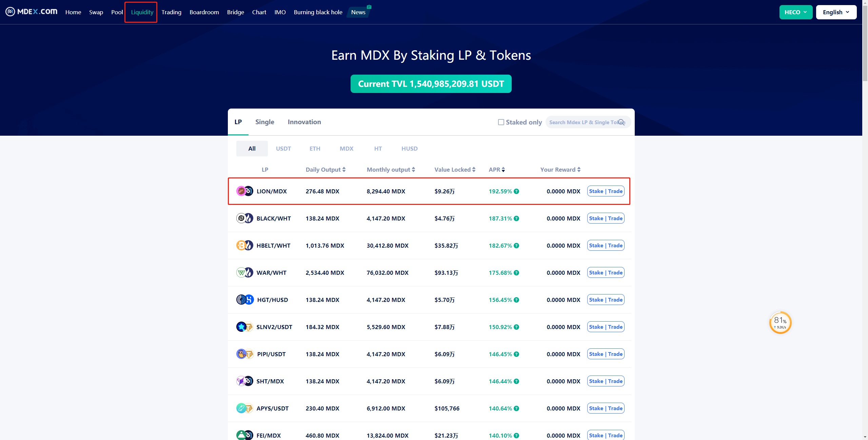The image size is (868, 440).
Task: Open APR info icon for HGT/HUSD
Action: pos(516,300)
